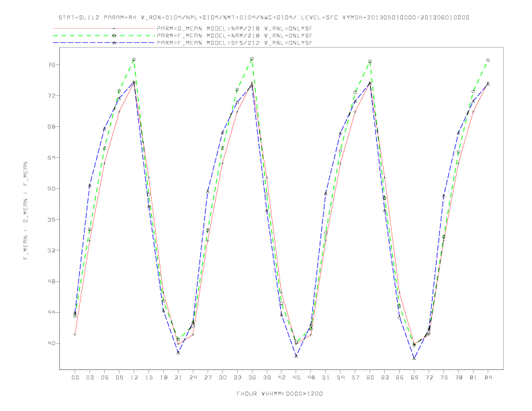
Task: Click y-axis tick value 56
Action: 51,220
